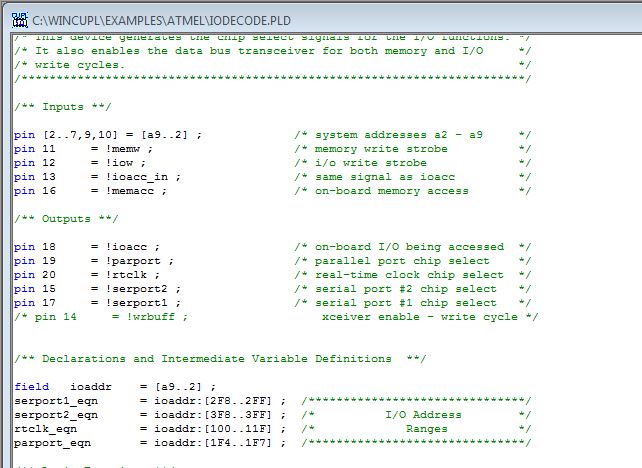
Task: Click the "field ioaddr" declaration keyword
Action: pos(32,386)
